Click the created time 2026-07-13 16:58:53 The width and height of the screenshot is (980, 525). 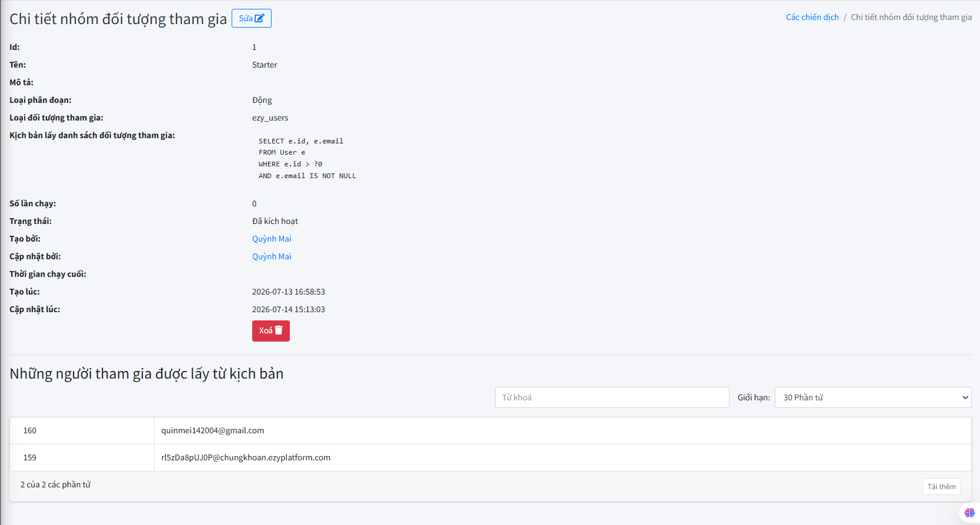(289, 292)
